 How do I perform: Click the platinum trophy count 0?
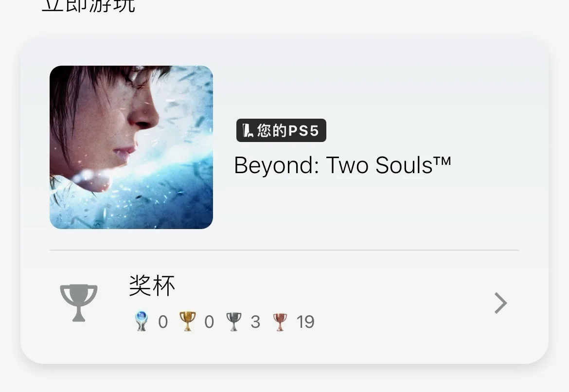click(163, 322)
